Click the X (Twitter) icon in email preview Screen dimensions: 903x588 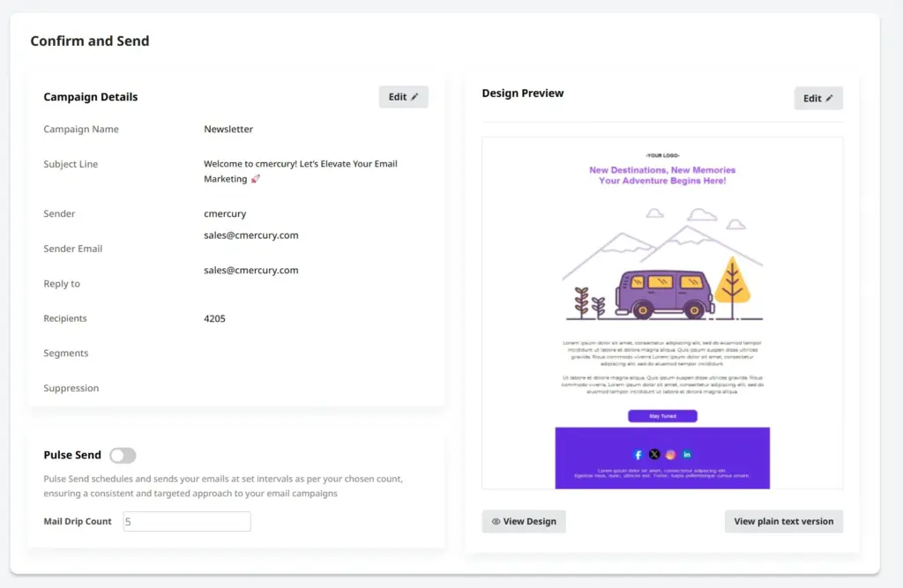click(654, 454)
